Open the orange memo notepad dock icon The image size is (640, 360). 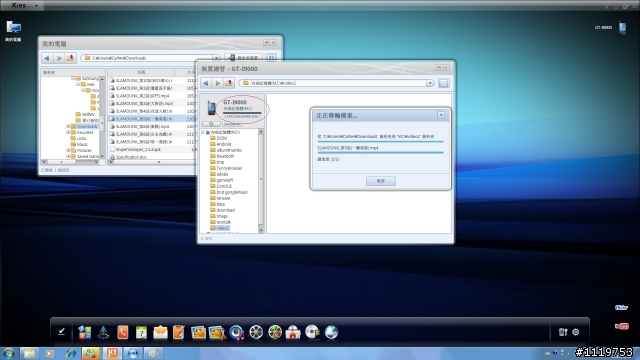pyautogui.click(x=178, y=332)
